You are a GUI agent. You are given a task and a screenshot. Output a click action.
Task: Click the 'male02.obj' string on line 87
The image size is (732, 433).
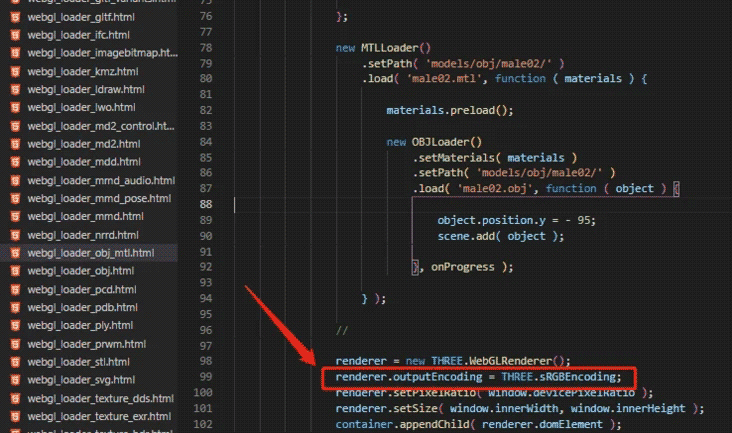click(x=495, y=189)
